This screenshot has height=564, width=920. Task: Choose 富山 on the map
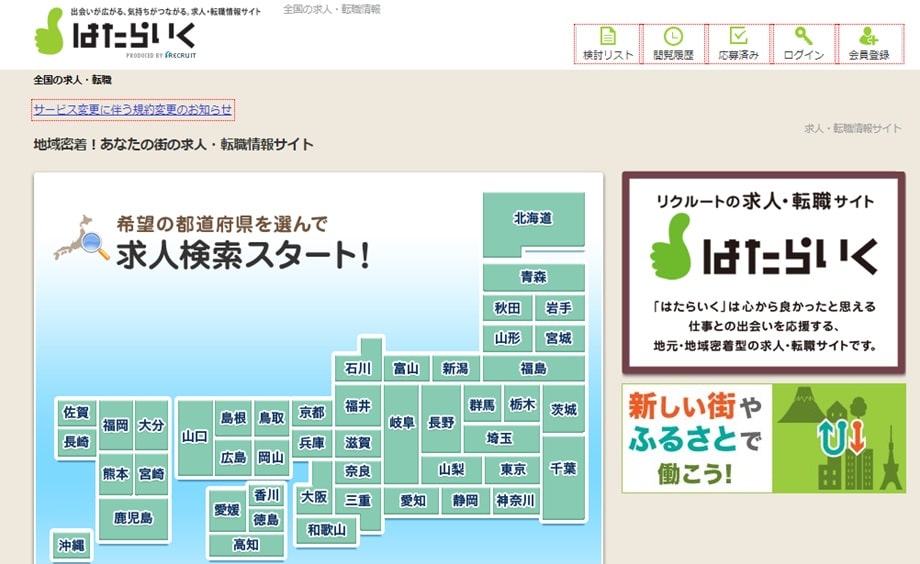406,369
